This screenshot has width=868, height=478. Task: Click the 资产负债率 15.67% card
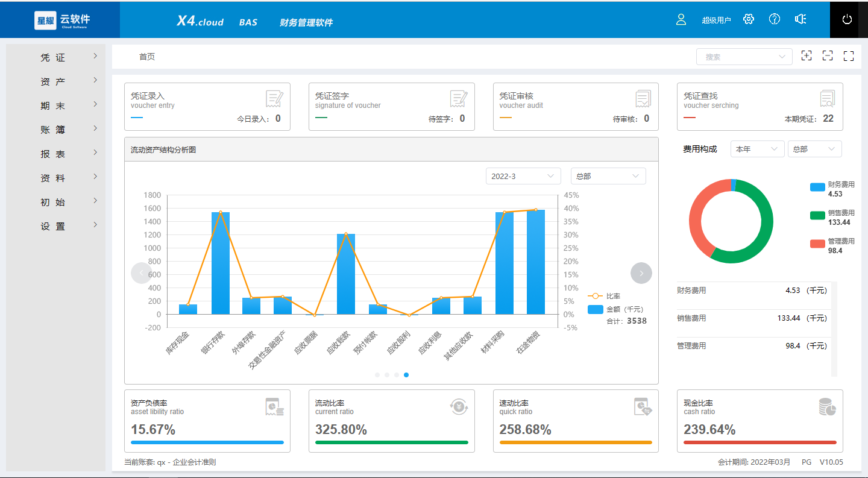207,421
